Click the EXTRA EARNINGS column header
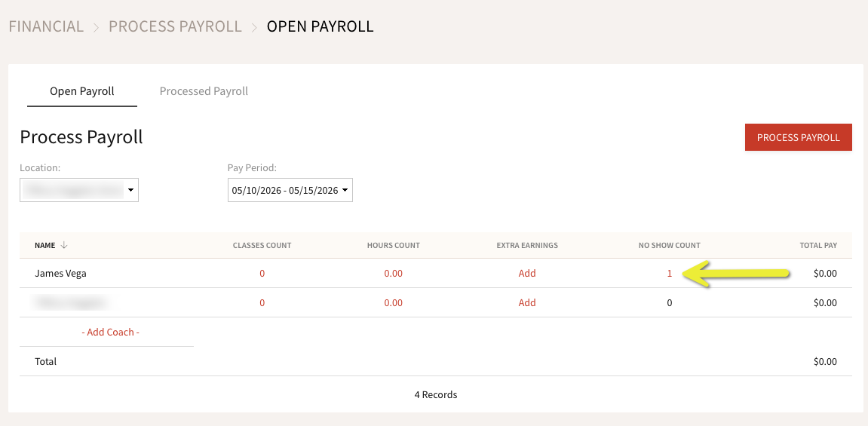 point(527,245)
